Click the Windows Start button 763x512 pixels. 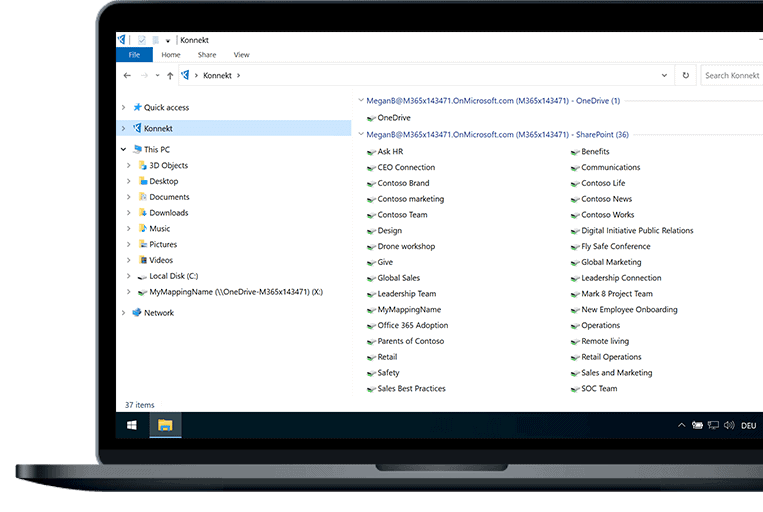[131, 425]
